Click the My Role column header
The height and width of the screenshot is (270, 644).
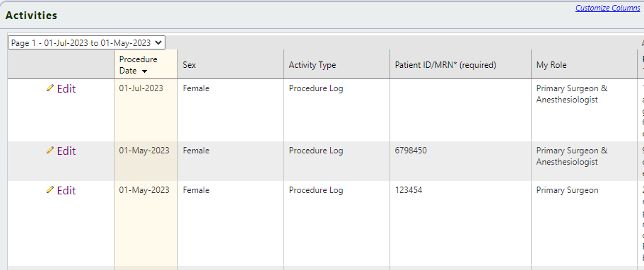click(x=551, y=65)
